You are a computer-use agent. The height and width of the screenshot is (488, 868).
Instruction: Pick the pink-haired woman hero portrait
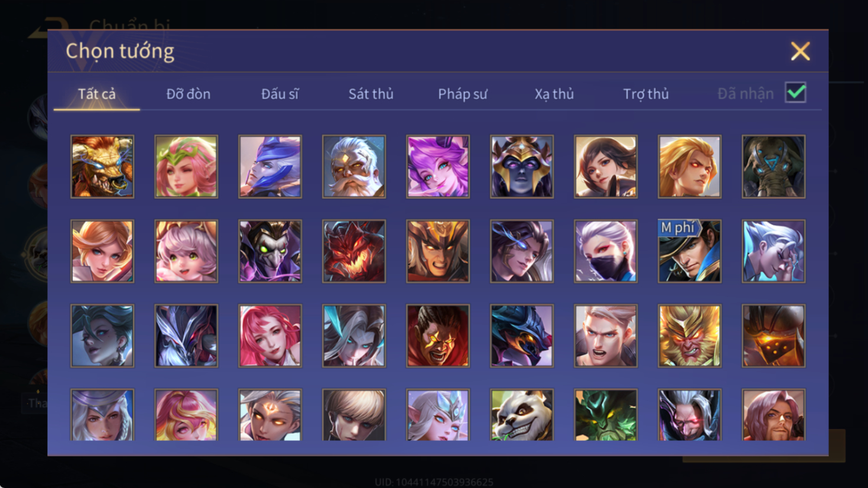click(270, 336)
